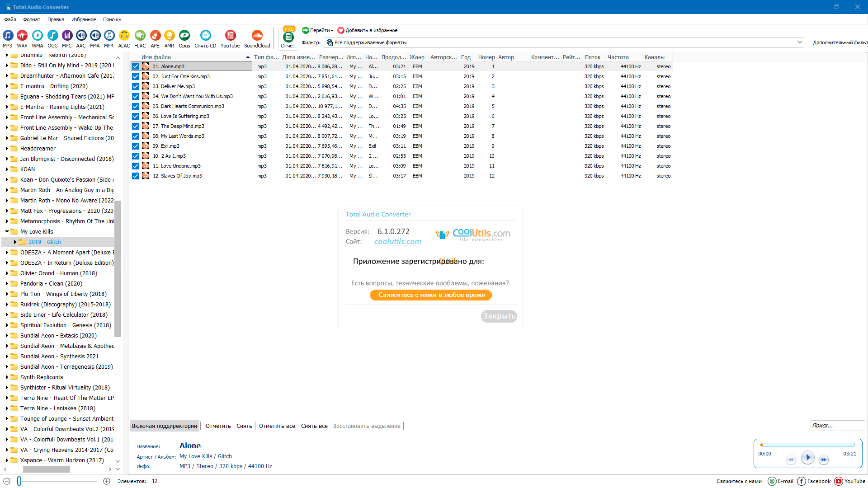
Task: Choose WAV conversion format icon
Action: click(22, 36)
